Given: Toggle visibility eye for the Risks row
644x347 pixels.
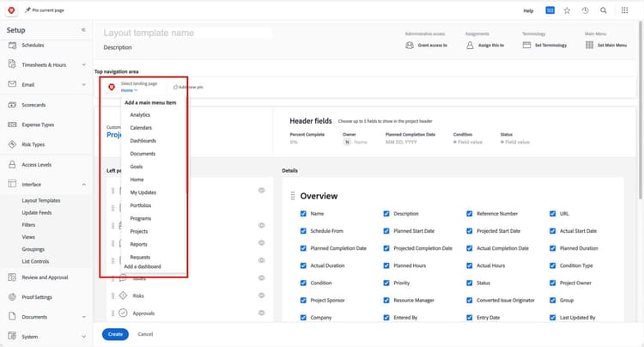Looking at the screenshot, I should pos(261,295).
